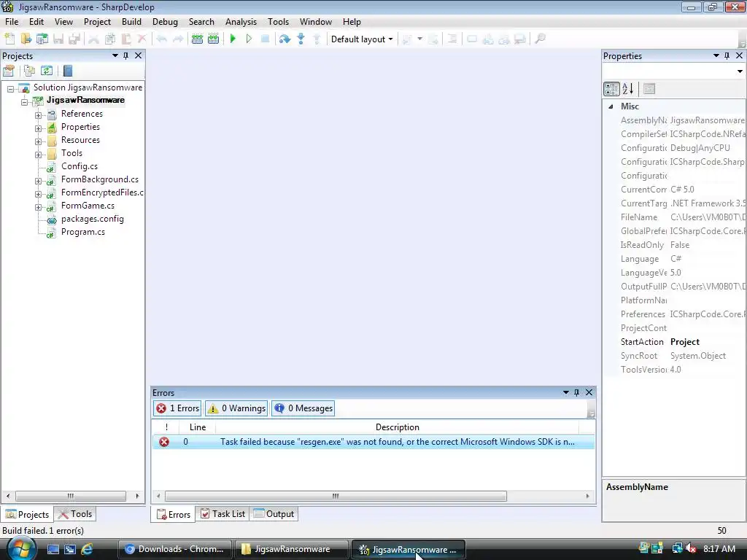
Task: Select packages.config in project tree
Action: click(x=93, y=219)
